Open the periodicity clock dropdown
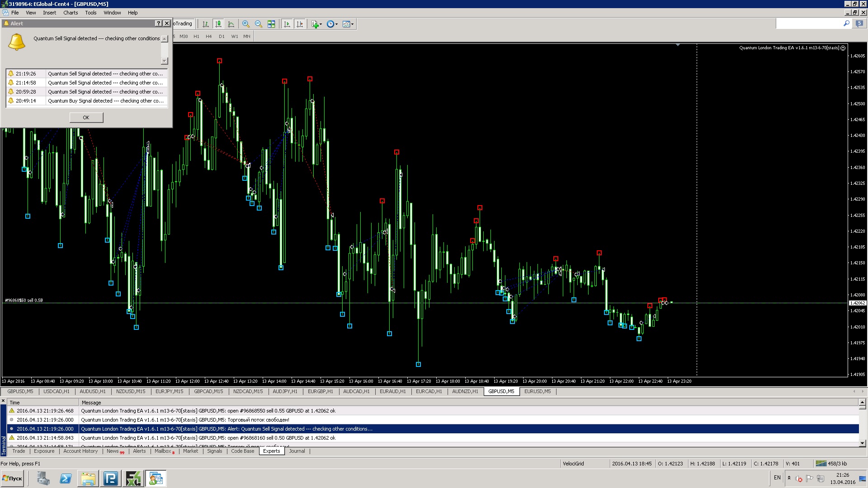The image size is (868, 488). 332,24
